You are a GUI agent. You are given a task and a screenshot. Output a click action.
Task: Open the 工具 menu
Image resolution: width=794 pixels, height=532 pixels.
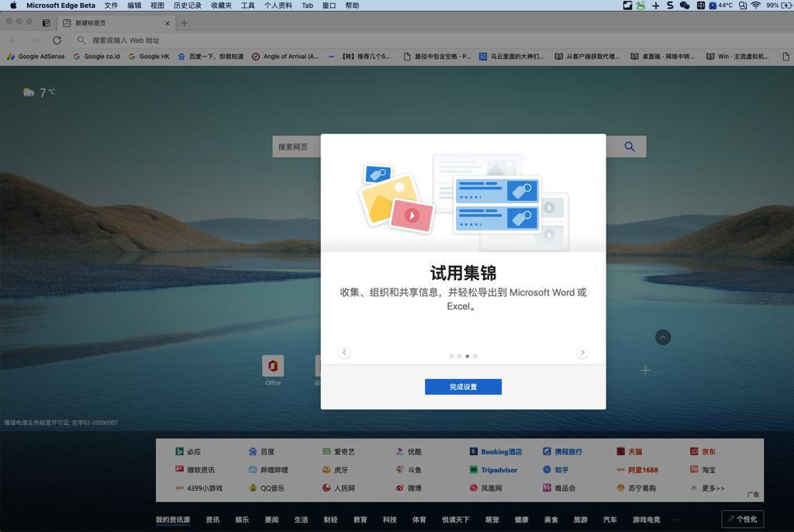247,5
